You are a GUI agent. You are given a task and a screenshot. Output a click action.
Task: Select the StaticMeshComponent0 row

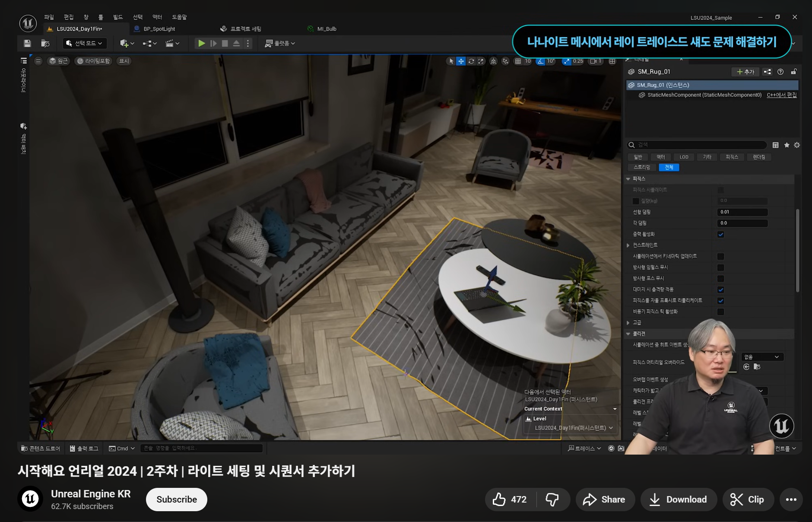coord(704,95)
